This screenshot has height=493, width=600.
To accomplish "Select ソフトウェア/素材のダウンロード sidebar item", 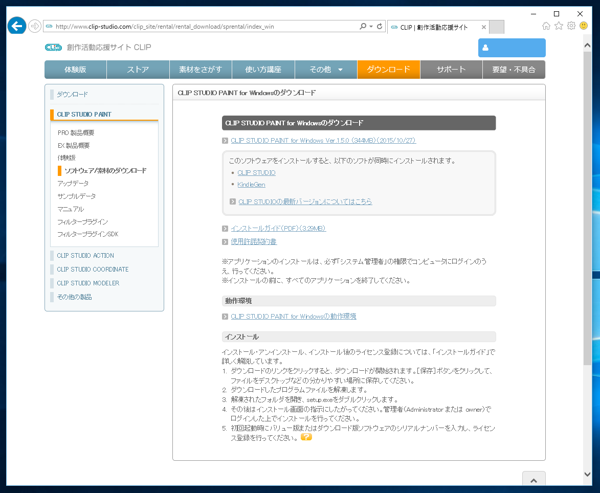I will point(105,171).
